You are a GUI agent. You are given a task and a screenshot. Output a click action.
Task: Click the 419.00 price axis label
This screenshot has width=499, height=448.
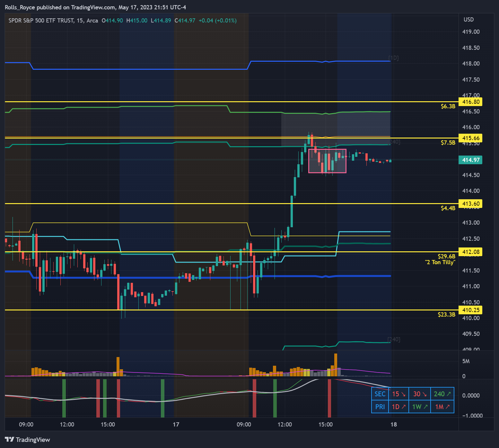click(471, 32)
